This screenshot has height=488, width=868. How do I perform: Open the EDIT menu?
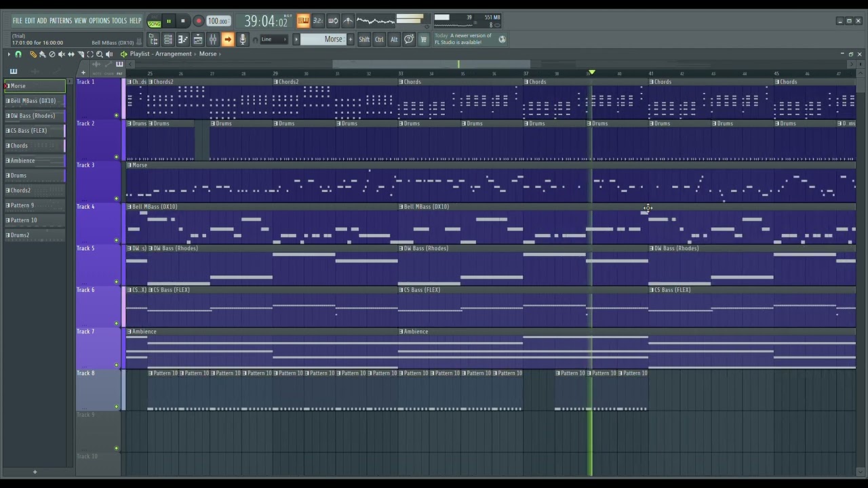pyautogui.click(x=30, y=21)
